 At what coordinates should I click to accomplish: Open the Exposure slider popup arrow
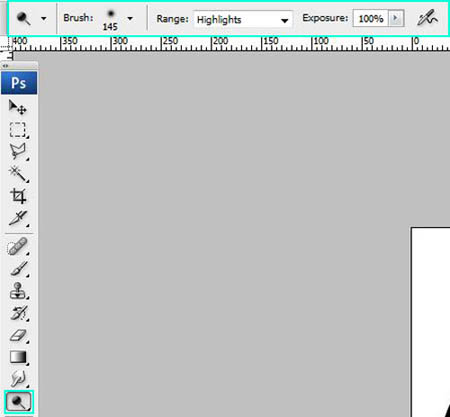[x=396, y=18]
